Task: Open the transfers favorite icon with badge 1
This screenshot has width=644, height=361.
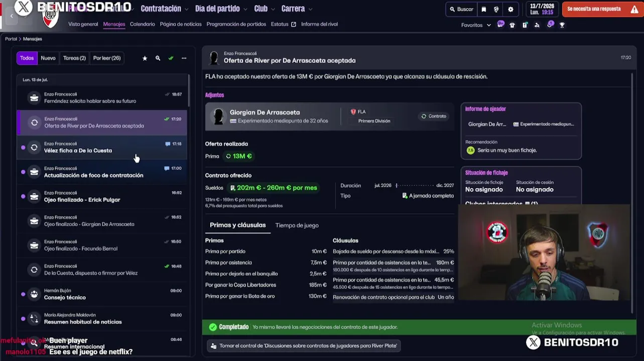Action: point(550,25)
